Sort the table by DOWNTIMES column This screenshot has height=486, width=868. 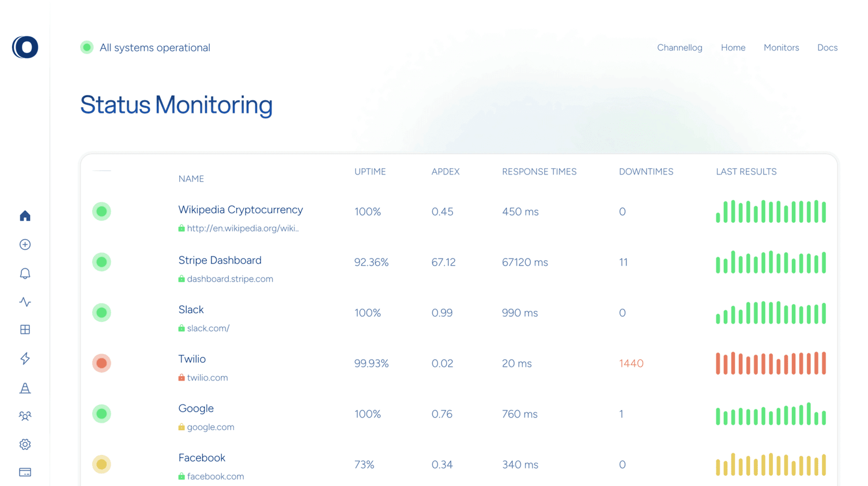(646, 171)
